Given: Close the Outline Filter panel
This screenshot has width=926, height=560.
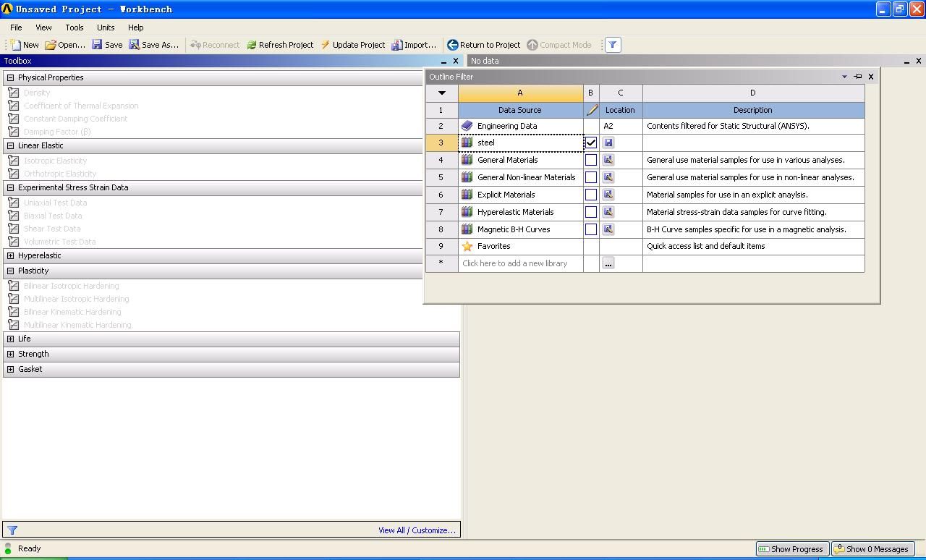Looking at the screenshot, I should [871, 76].
